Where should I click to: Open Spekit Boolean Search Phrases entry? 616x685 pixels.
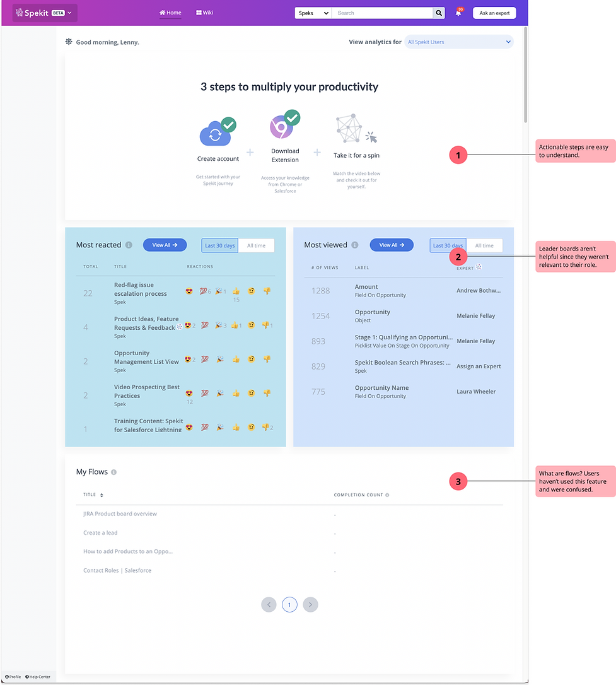click(x=402, y=363)
